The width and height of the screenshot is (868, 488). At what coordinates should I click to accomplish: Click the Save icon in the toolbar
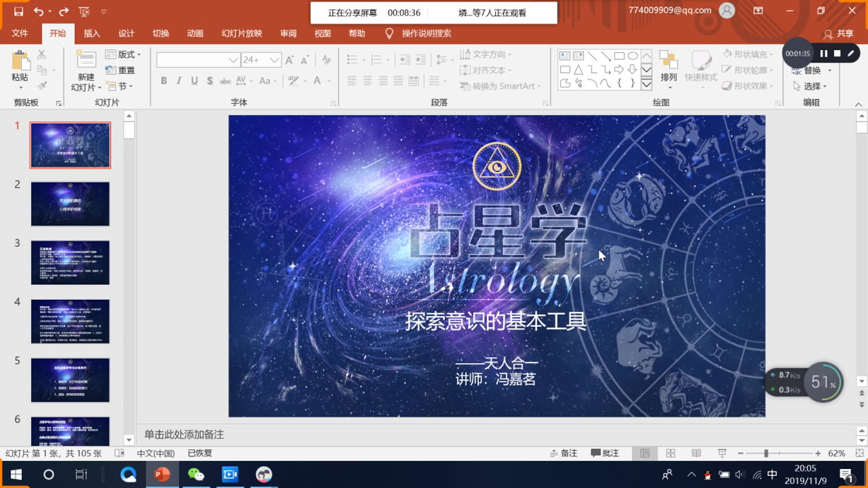pos(18,11)
